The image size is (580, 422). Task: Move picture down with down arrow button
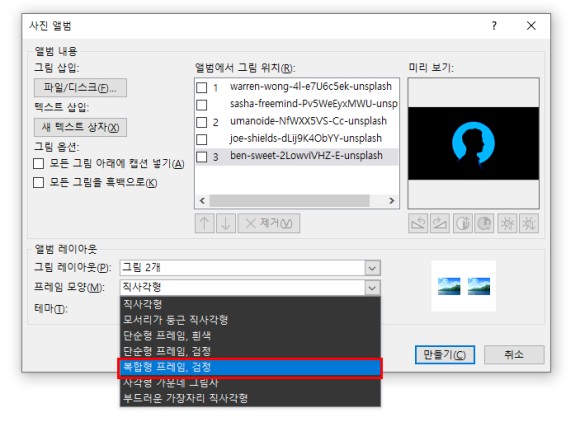226,223
